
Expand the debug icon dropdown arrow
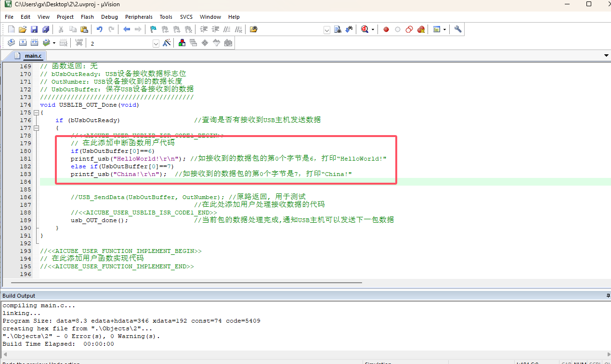373,30
